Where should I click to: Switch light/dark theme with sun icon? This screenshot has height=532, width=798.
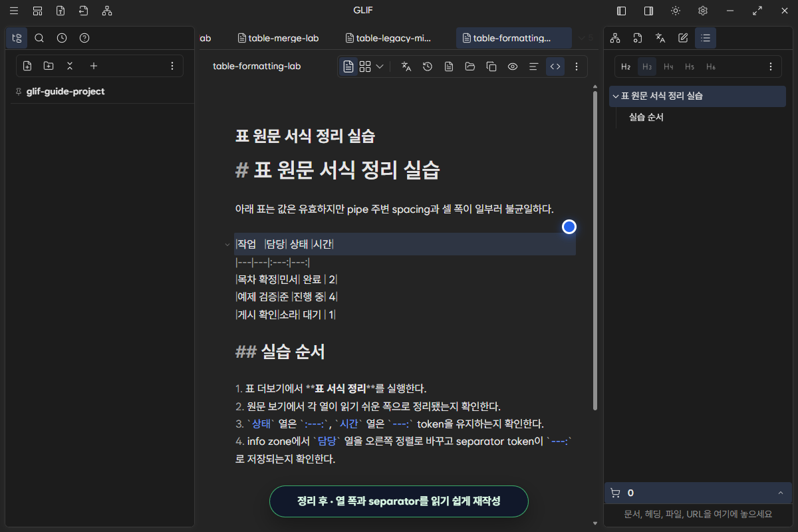click(x=676, y=11)
